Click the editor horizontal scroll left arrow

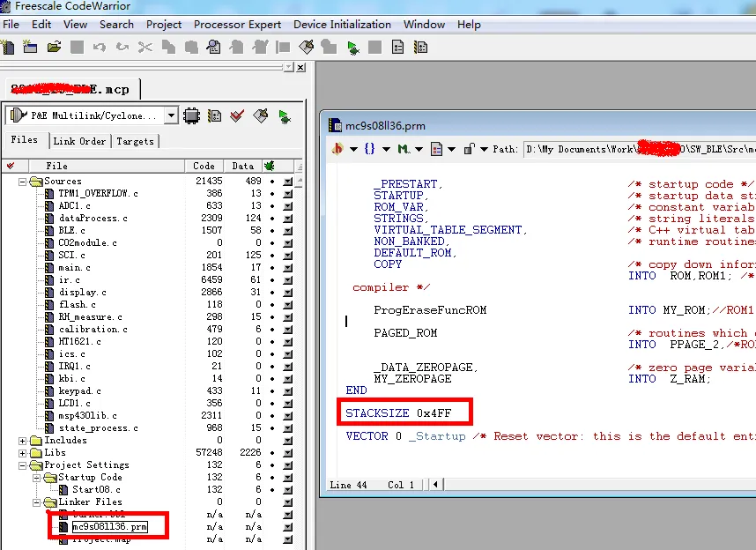point(436,485)
